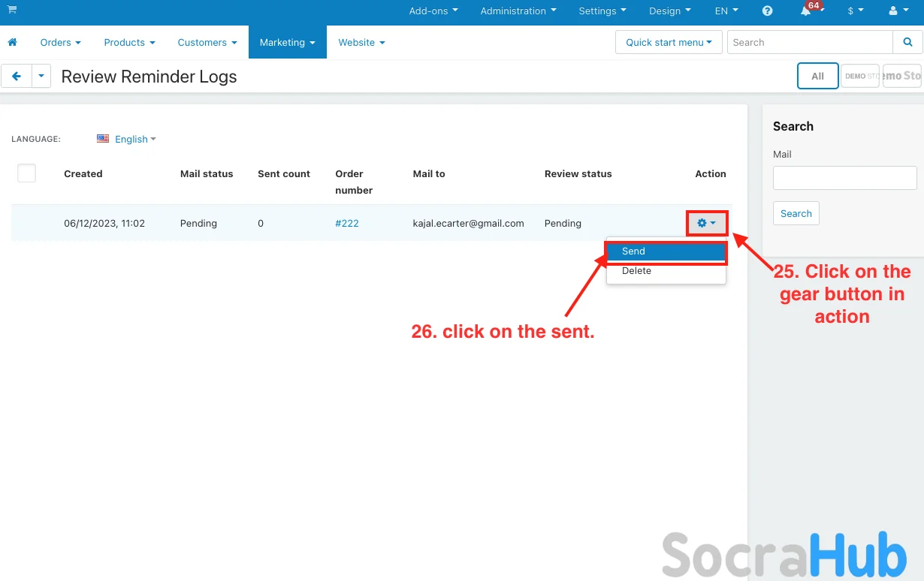The image size is (924, 581).
Task: Open the Website menu
Action: (361, 42)
